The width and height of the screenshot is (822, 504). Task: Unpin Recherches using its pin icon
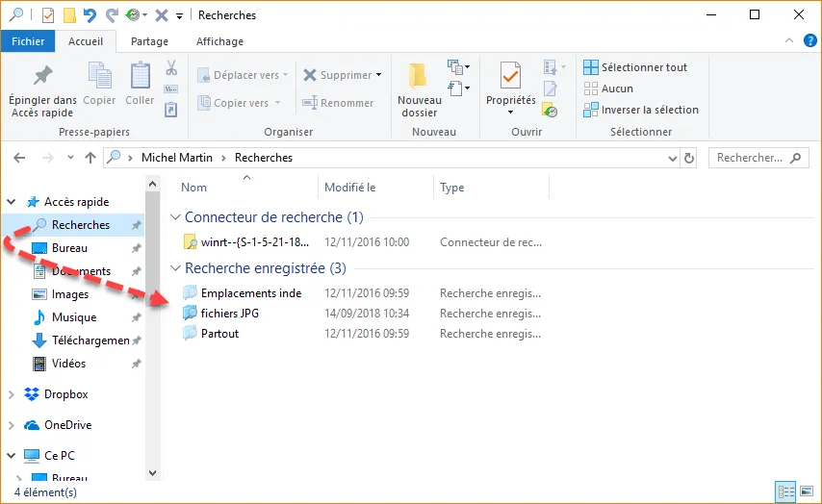tap(137, 225)
